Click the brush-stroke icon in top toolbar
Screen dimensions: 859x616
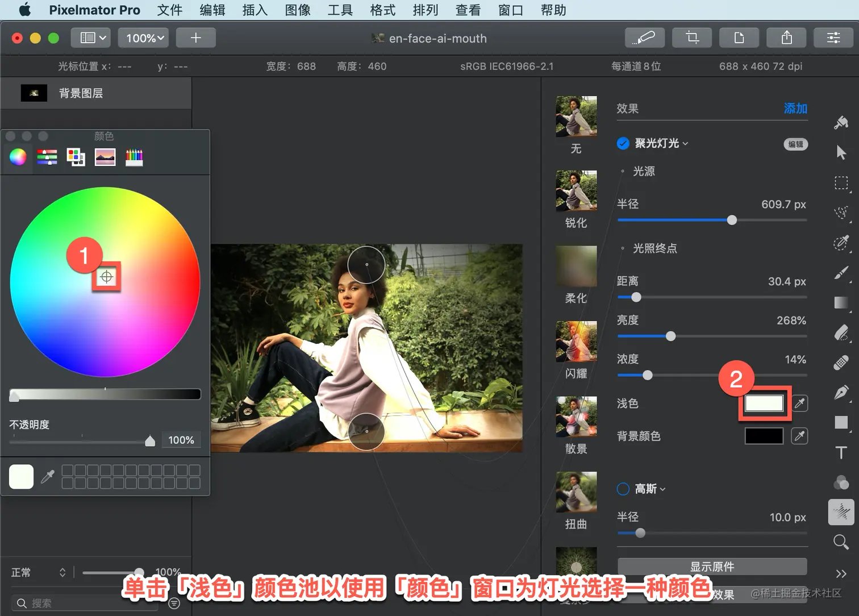click(x=644, y=38)
